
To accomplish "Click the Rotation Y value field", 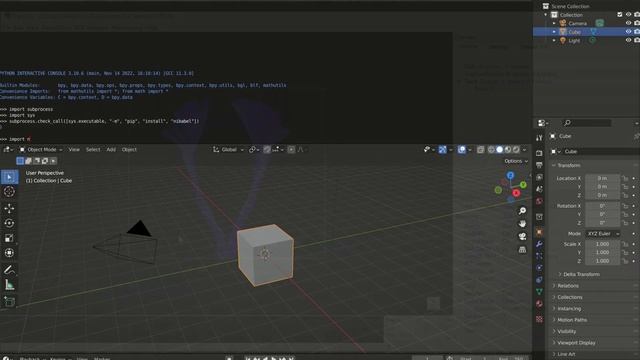I will coord(602,214).
